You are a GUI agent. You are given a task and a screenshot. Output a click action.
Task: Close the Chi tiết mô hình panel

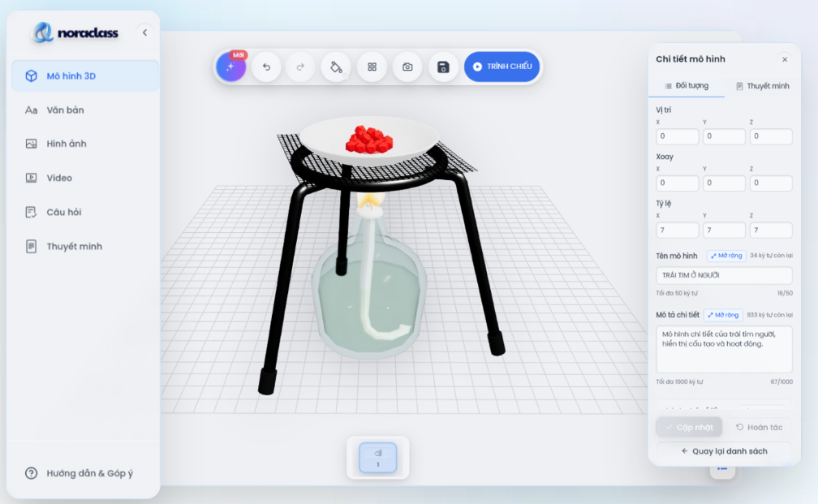click(x=784, y=59)
